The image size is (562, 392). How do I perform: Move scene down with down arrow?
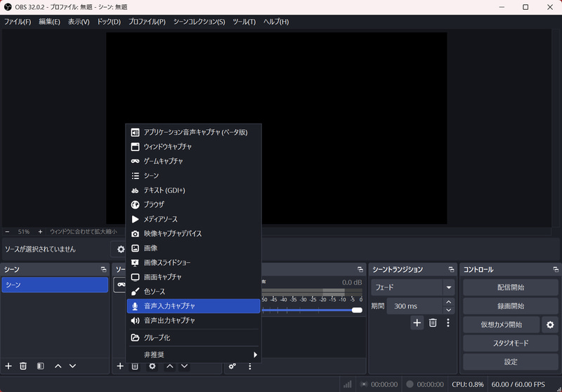(73, 366)
